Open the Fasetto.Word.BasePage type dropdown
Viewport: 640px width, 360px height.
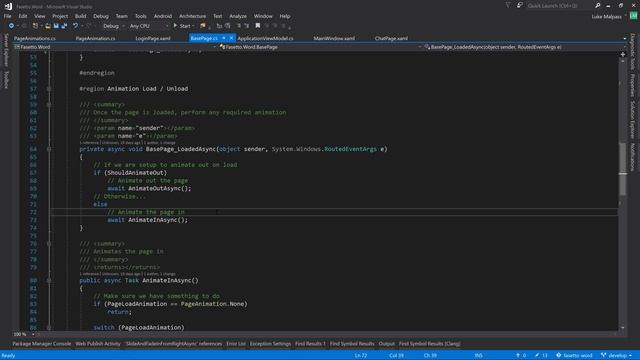point(320,47)
